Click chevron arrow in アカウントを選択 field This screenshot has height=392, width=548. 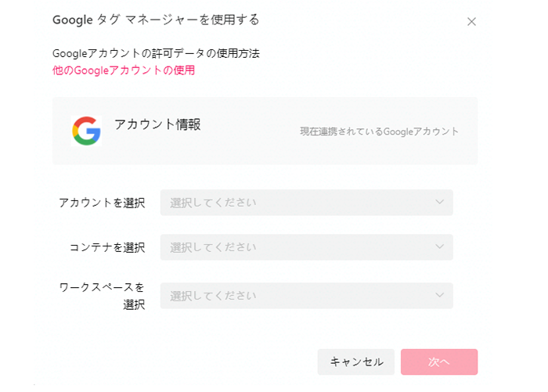[x=440, y=202]
